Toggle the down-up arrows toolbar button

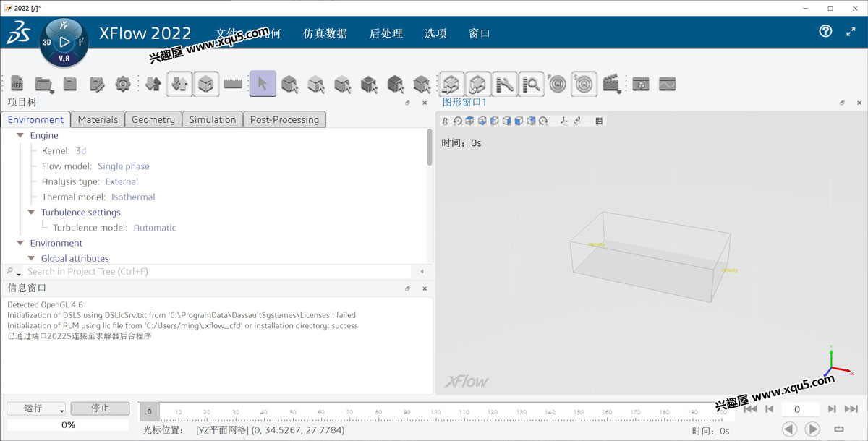pos(179,84)
